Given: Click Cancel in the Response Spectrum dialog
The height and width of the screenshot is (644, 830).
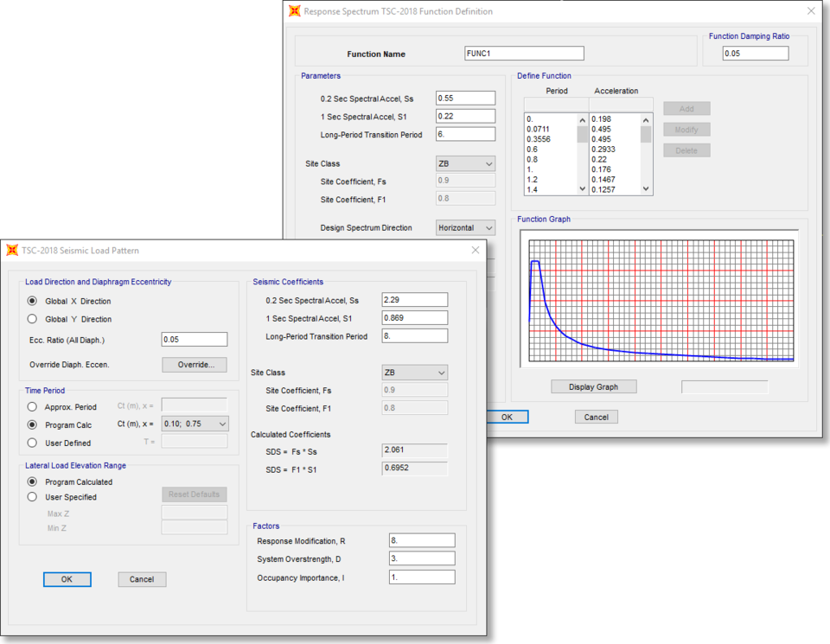Looking at the screenshot, I should 596,417.
